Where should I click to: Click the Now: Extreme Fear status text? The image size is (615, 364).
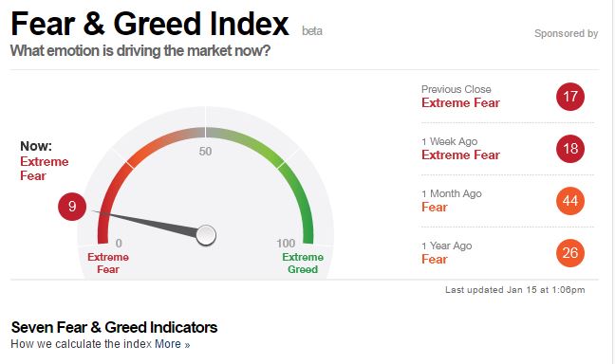coord(45,161)
